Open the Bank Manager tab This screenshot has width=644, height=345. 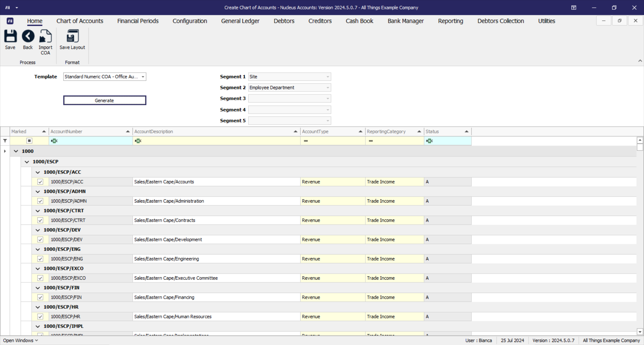coord(406,21)
